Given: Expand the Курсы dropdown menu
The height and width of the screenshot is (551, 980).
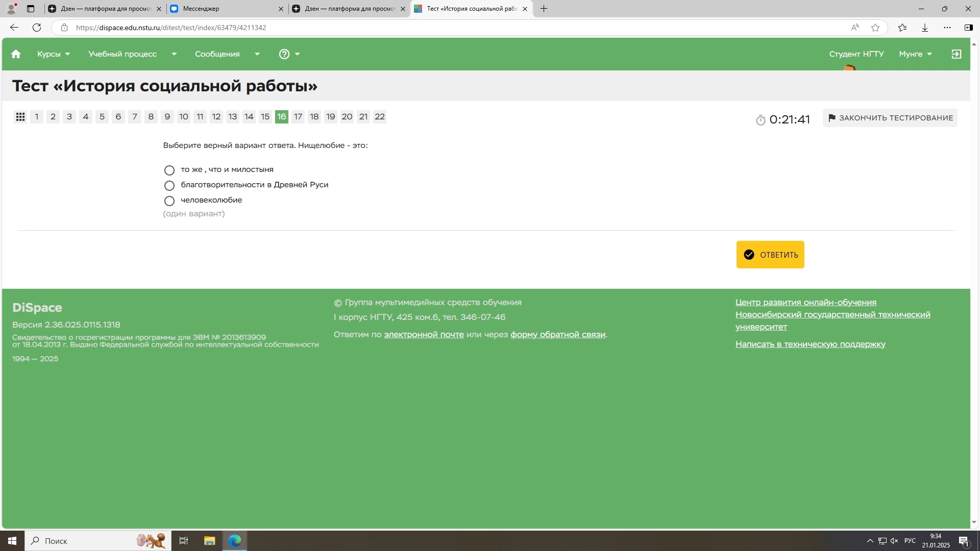Looking at the screenshot, I should [x=54, y=54].
